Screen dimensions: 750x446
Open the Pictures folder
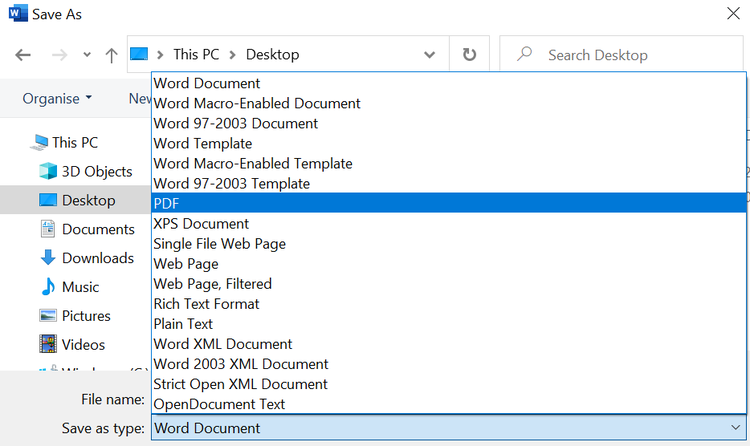coord(86,316)
